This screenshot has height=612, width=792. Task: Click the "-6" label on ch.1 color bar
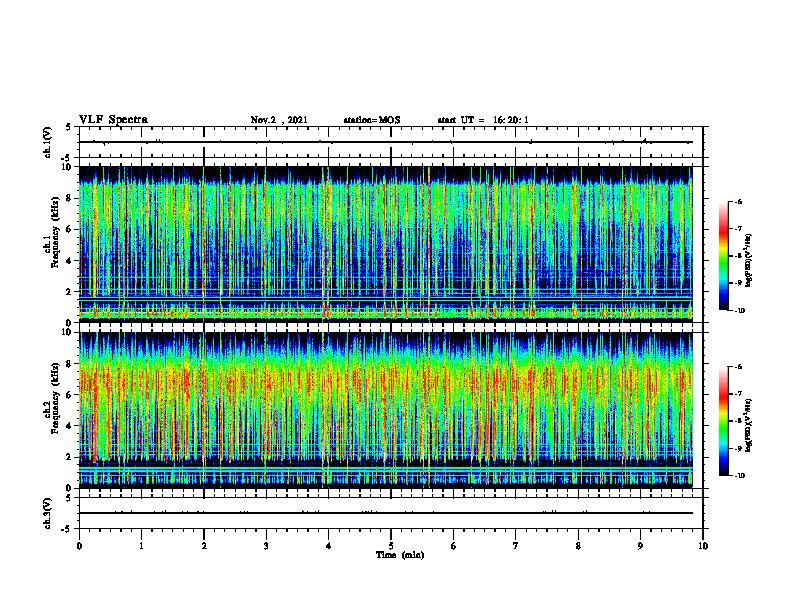[738, 201]
